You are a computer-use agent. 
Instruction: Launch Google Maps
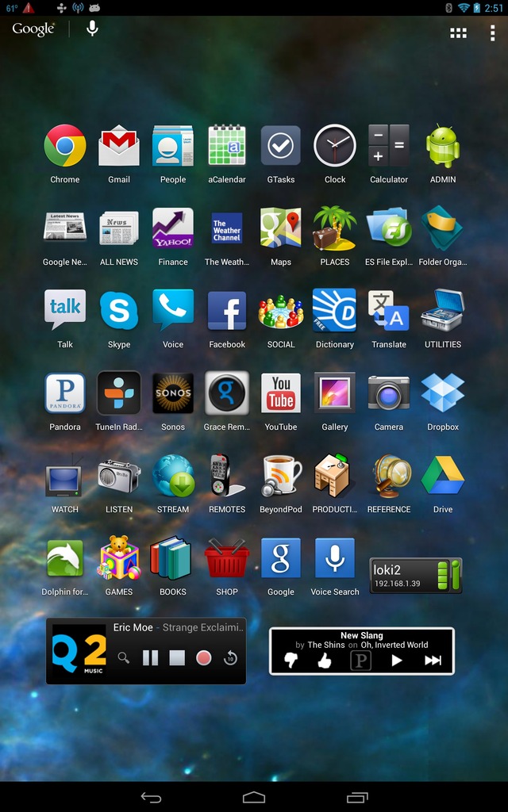(x=280, y=228)
